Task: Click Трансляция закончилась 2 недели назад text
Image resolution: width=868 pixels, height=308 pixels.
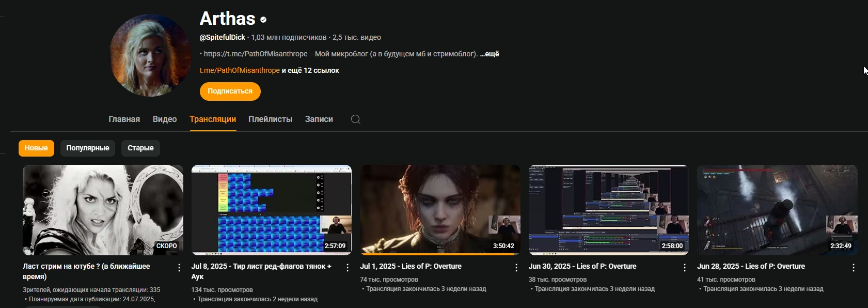Action: click(258, 299)
